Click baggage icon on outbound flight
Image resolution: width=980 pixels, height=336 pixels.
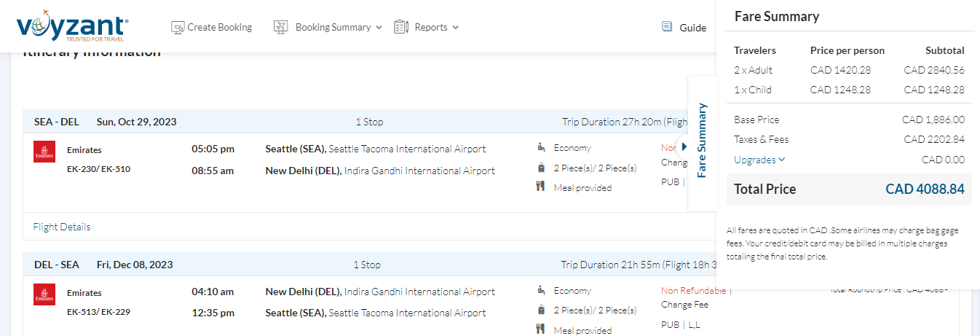[541, 168]
